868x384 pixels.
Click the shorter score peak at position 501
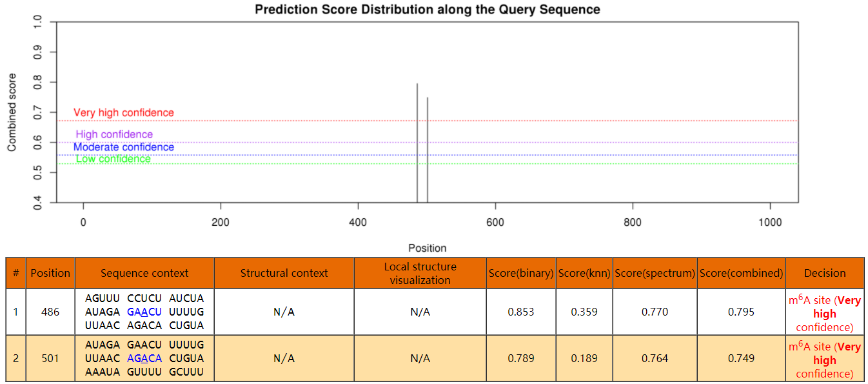point(428,148)
